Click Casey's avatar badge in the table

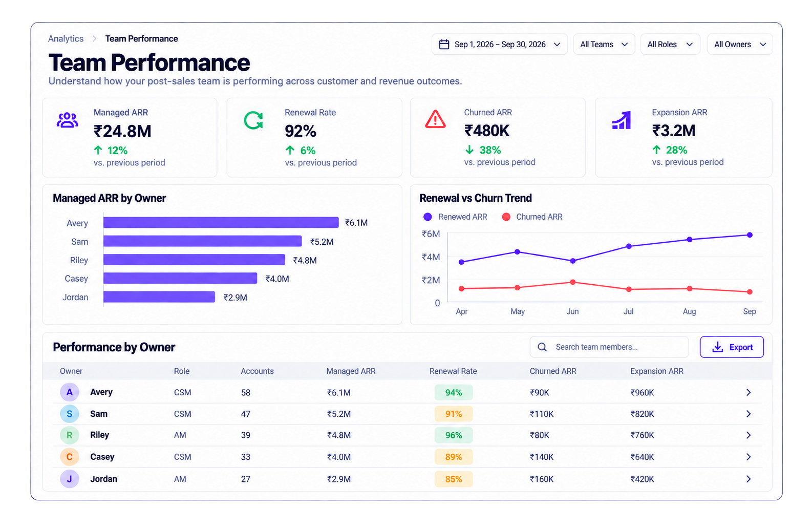pyautogui.click(x=70, y=457)
